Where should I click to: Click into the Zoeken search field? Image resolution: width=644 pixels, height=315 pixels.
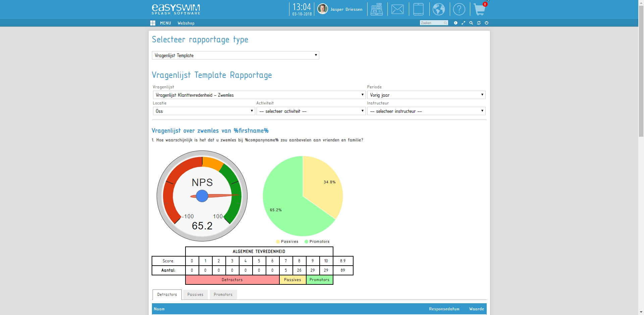coord(431,23)
